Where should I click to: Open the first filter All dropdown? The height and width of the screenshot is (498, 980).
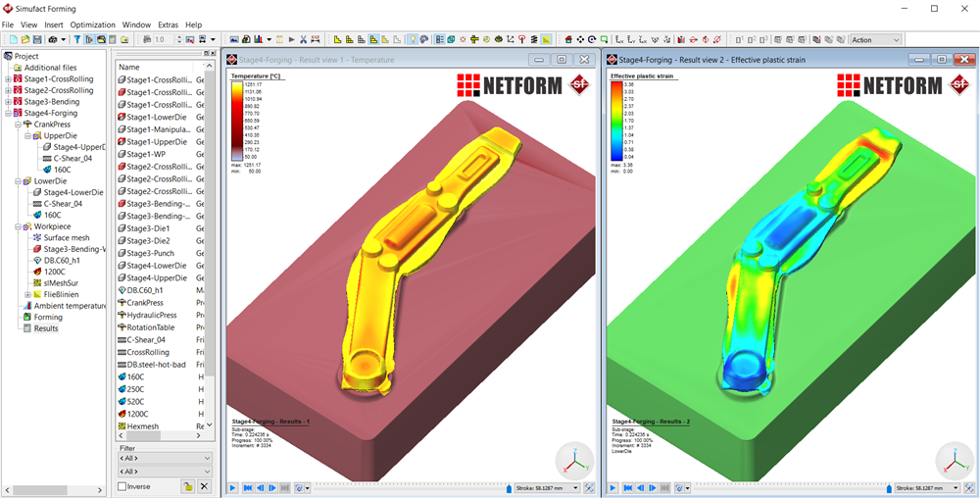point(165,458)
